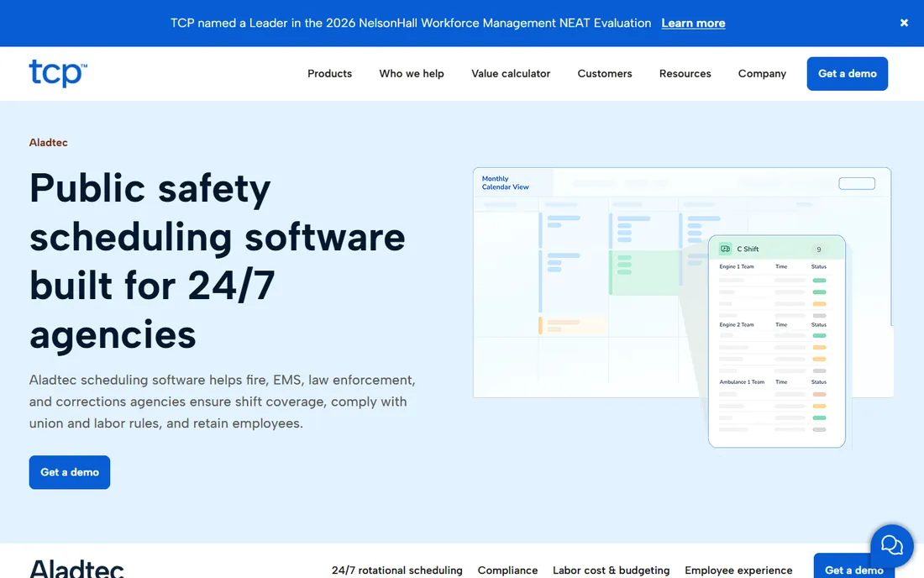Click Get a demo below hero text
Screen dimensions: 924x578
70,472
